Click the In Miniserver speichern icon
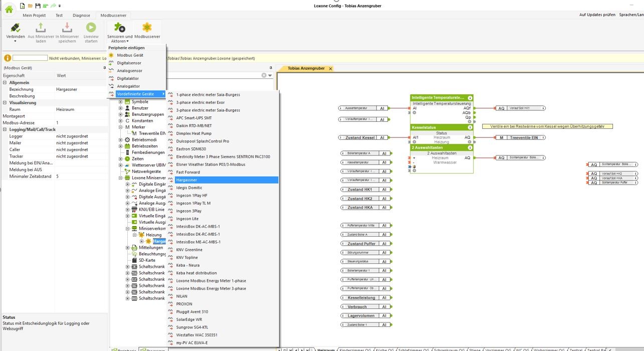 [67, 28]
